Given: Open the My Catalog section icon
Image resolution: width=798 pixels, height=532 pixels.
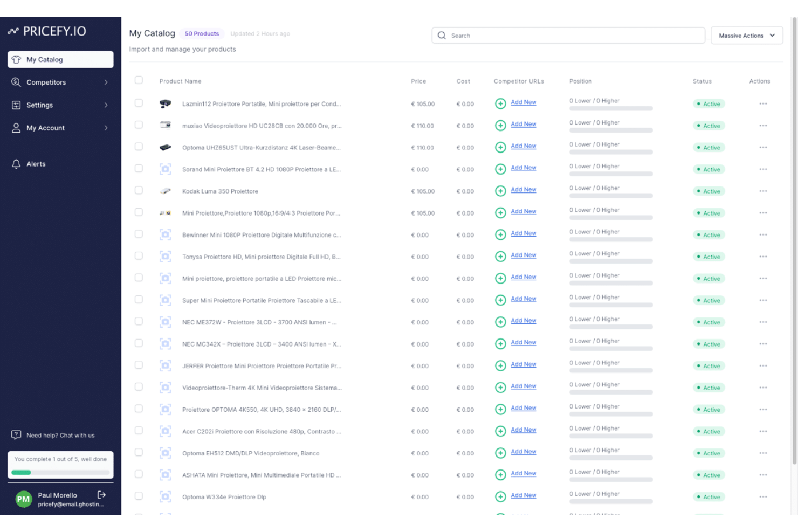Looking at the screenshot, I should (x=16, y=59).
